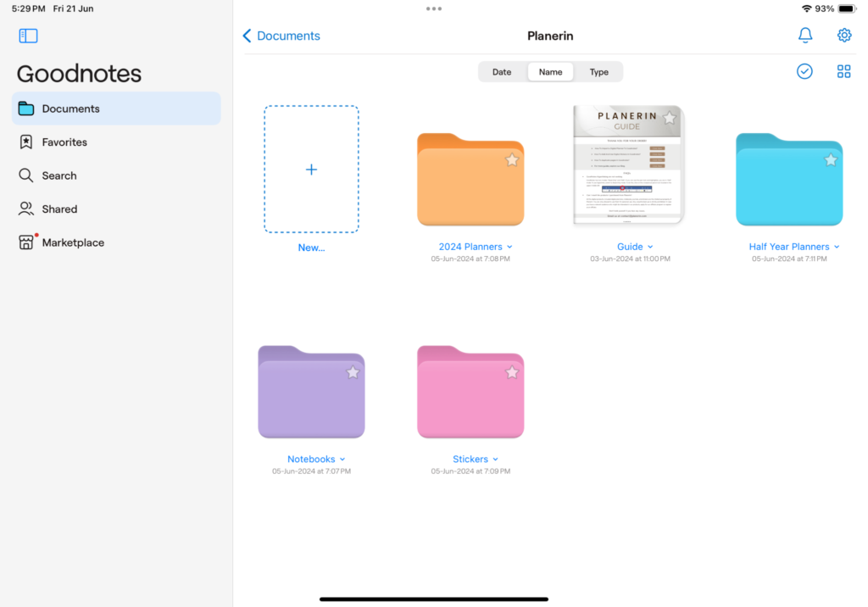Expand Half Year Planners options chevron

point(837,247)
